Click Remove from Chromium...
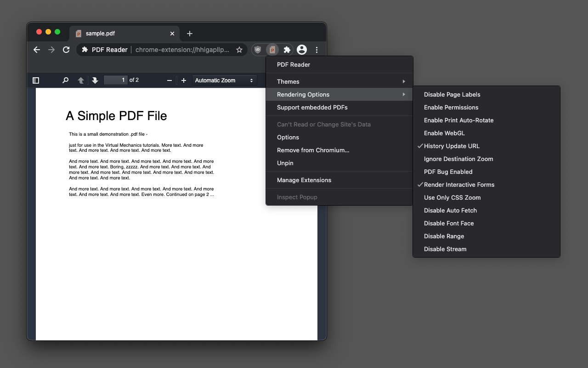The image size is (588, 368). pyautogui.click(x=313, y=150)
